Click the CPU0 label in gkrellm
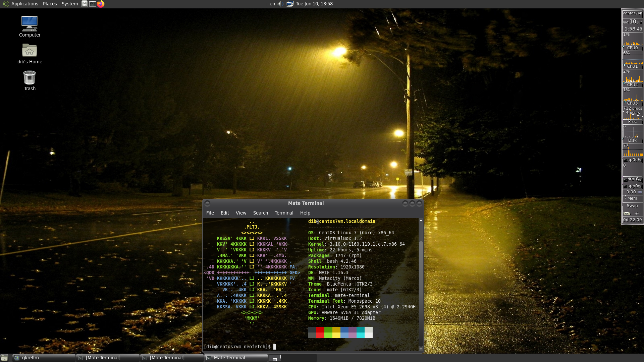Viewport: 644px width, 362px height. click(633, 48)
